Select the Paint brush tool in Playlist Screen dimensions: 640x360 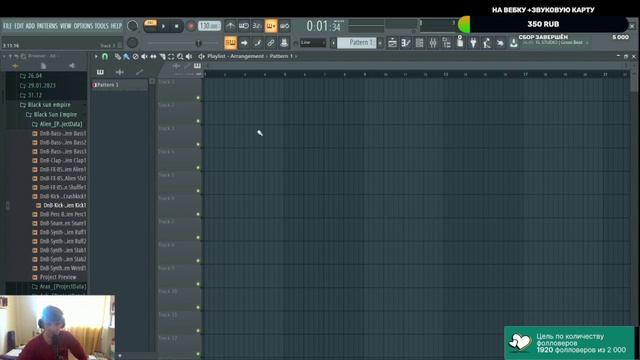click(127, 56)
